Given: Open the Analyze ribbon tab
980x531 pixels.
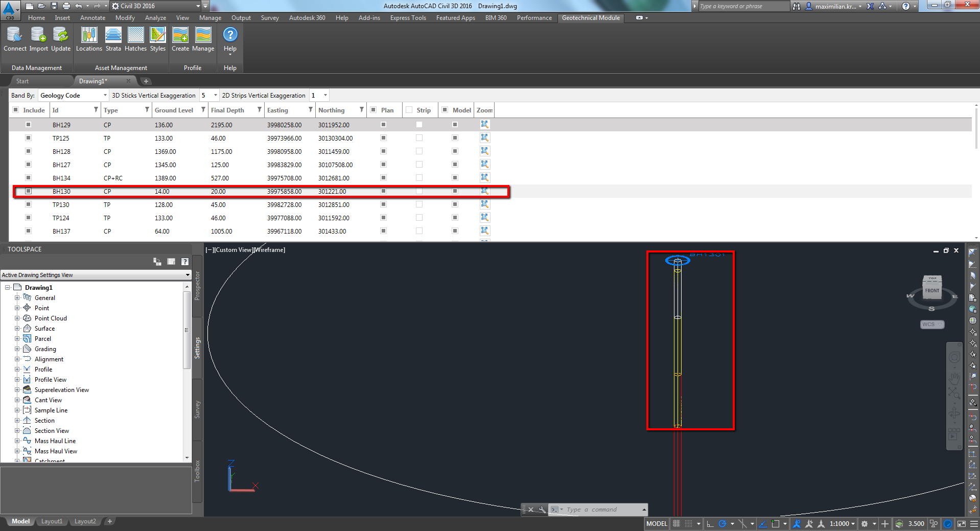Looking at the screenshot, I should click(x=155, y=18).
